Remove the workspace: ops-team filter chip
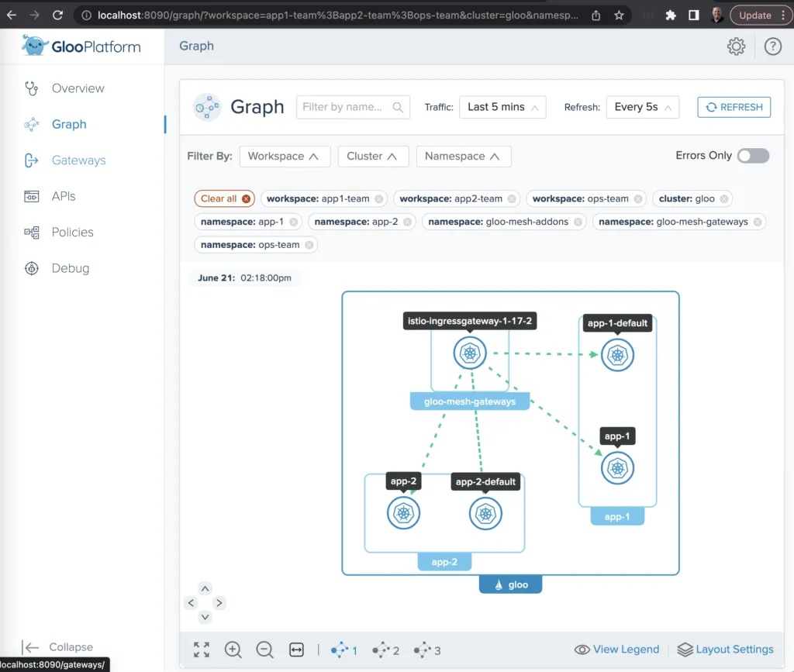The height and width of the screenshot is (672, 794). coord(638,199)
